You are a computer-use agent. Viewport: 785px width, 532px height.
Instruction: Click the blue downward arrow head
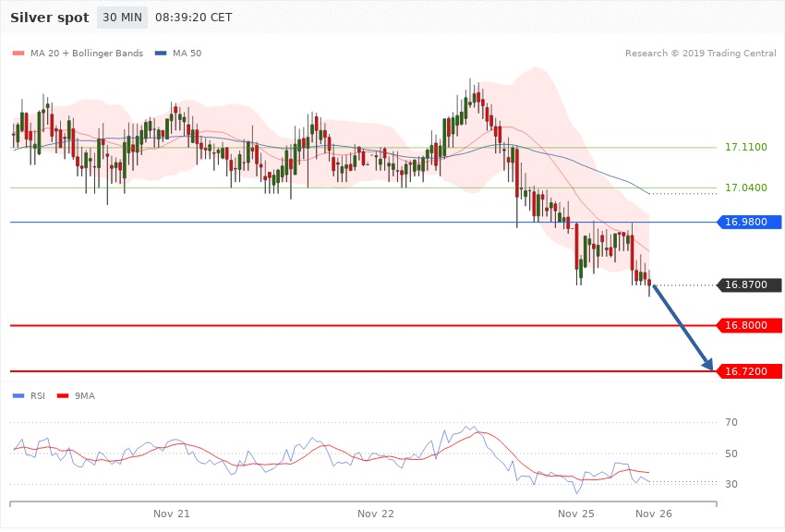click(x=708, y=365)
